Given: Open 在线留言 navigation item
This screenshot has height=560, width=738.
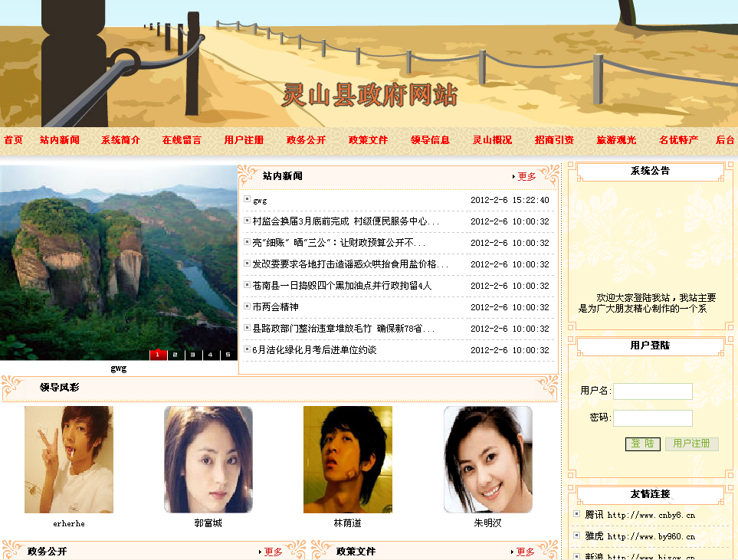Looking at the screenshot, I should [182, 139].
